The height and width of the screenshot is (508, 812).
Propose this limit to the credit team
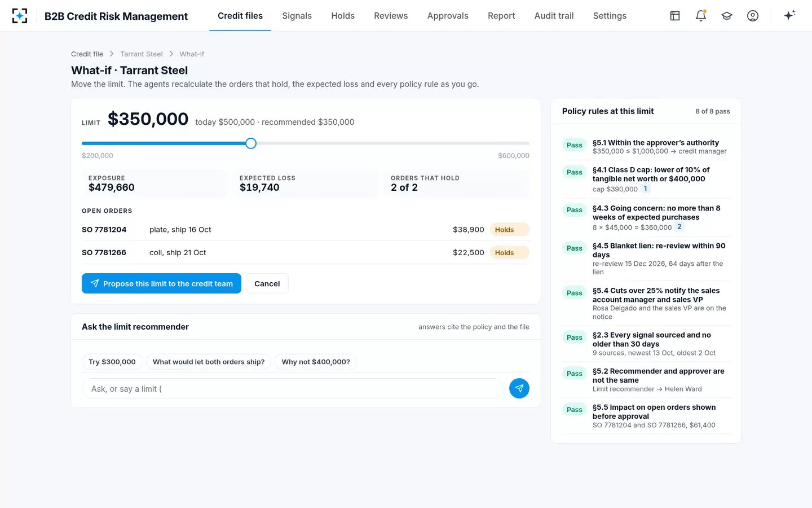(161, 283)
